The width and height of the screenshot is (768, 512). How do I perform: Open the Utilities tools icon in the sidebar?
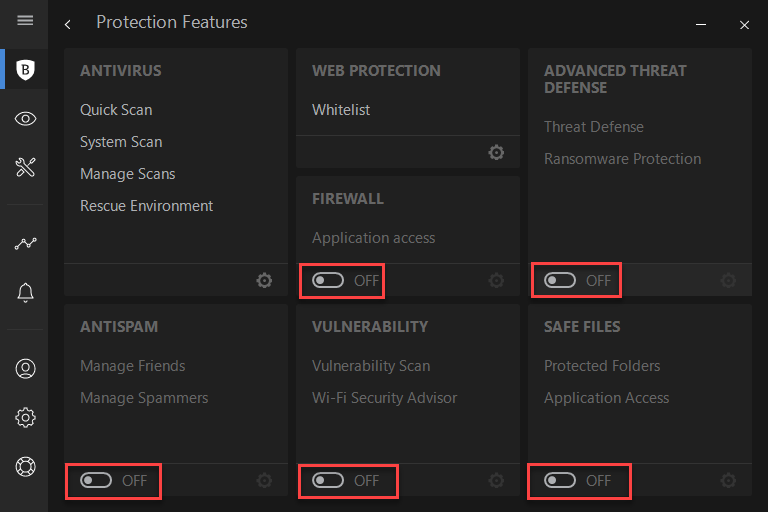click(x=25, y=167)
